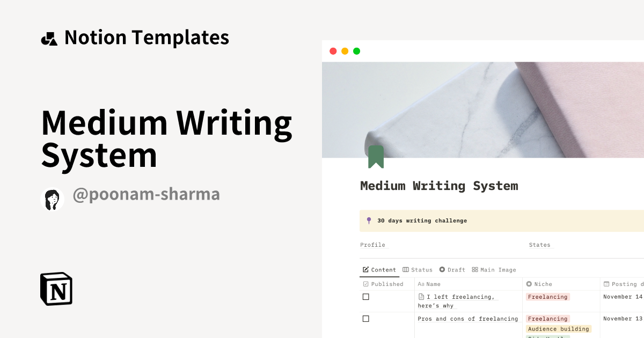This screenshot has width=644, height=338.
Task: Check Published for 'I left freelancing, here's why'
Action: [x=366, y=297]
